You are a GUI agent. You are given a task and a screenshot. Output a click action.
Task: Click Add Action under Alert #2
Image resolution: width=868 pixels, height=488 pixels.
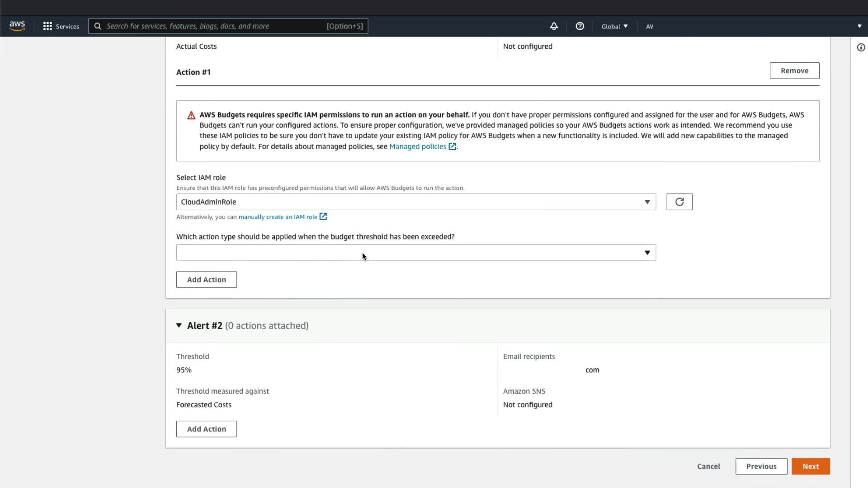click(x=206, y=429)
